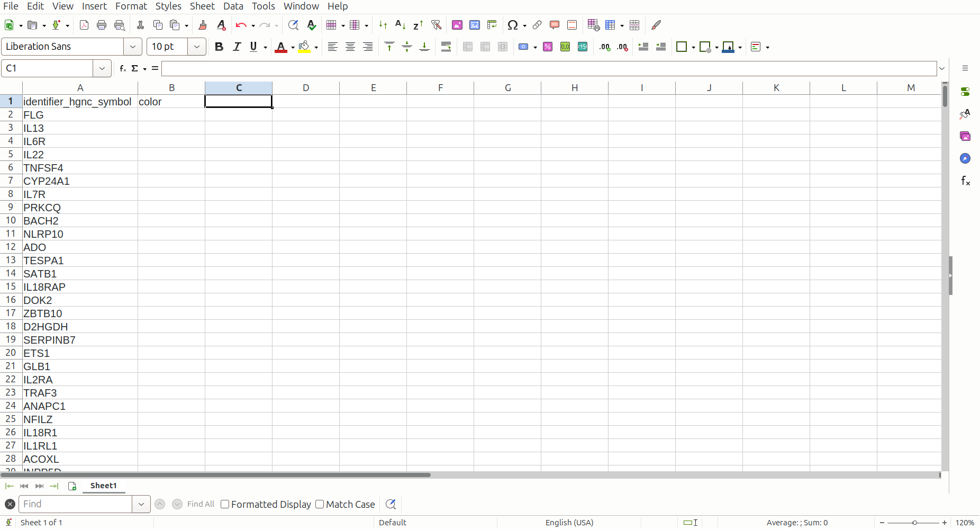Screen dimensions: 980x529
Task: Expand the font name dropdown
Action: (x=133, y=47)
